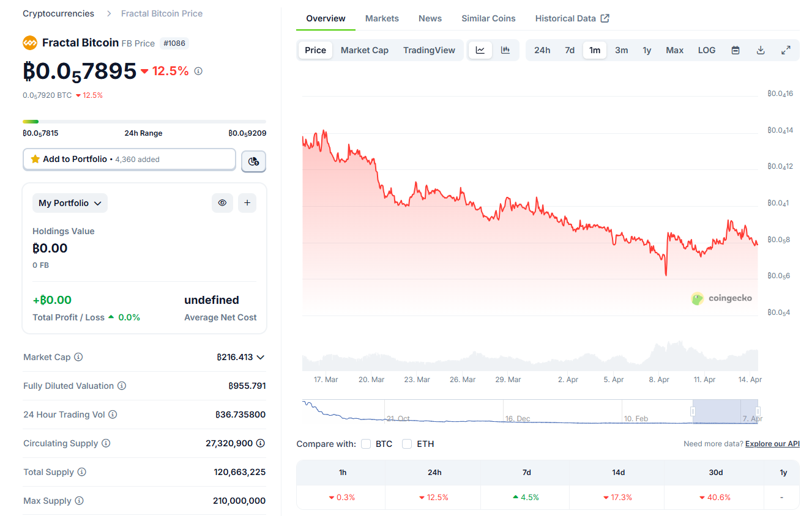
Task: Open the Markets tab
Action: coord(382,18)
